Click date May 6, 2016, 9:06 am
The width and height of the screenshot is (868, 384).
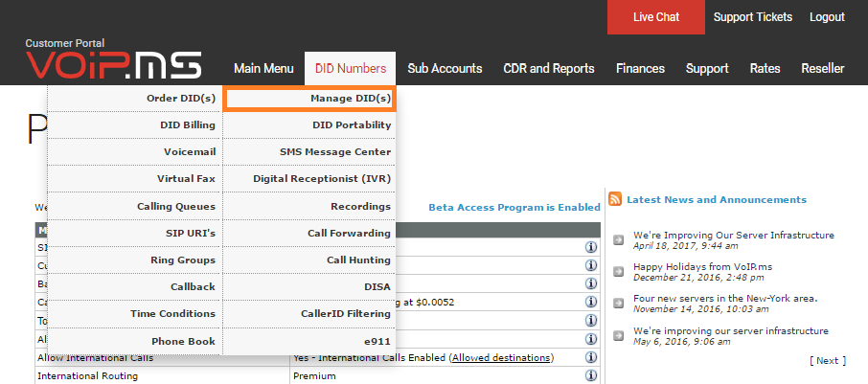coord(681,342)
